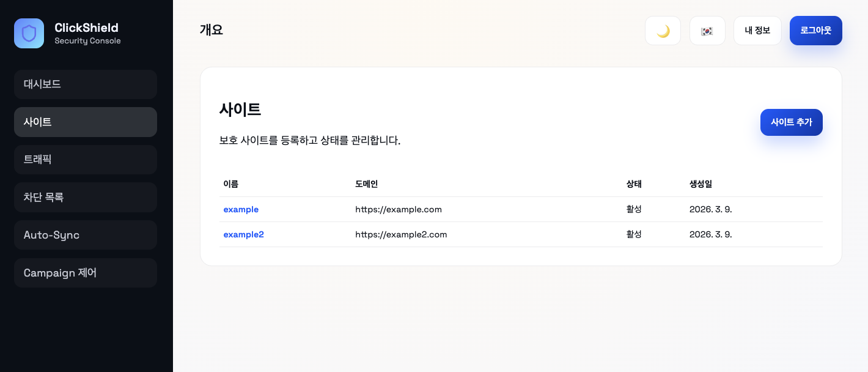868x372 pixels.
Task: Click the https://example2.com domain cell
Action: [401, 234]
